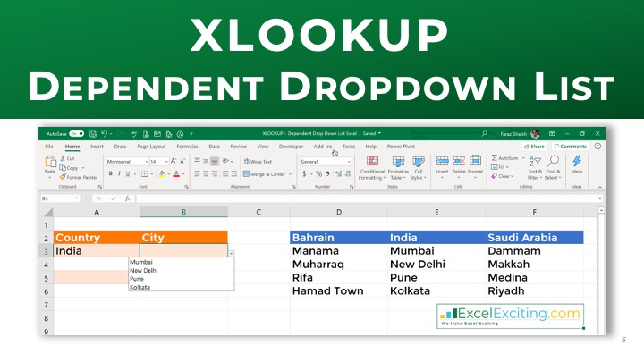
Task: Open Cell Styles gallery
Action: click(x=419, y=168)
